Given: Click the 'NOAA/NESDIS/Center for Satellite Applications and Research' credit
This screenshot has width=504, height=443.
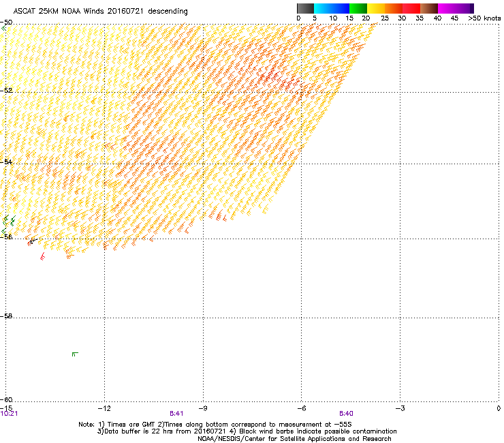Looking at the screenshot, I should [294, 438].
